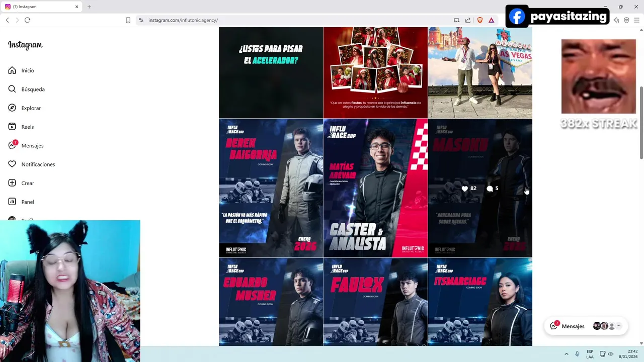The width and height of the screenshot is (644, 362).
Task: Open the browser hamburger menu
Action: pos(636,20)
